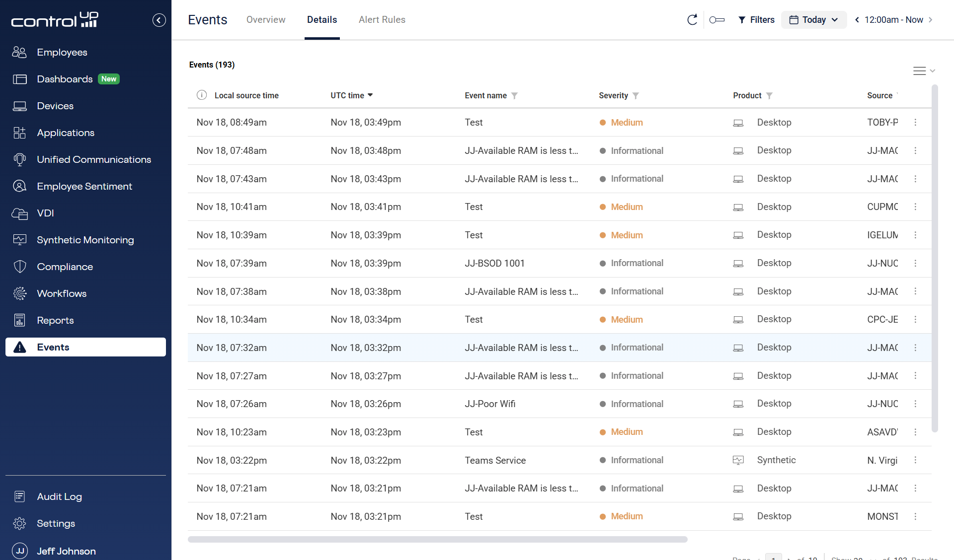Click the key icon next to Filters
Image resolution: width=954 pixels, height=560 pixels.
717,20
